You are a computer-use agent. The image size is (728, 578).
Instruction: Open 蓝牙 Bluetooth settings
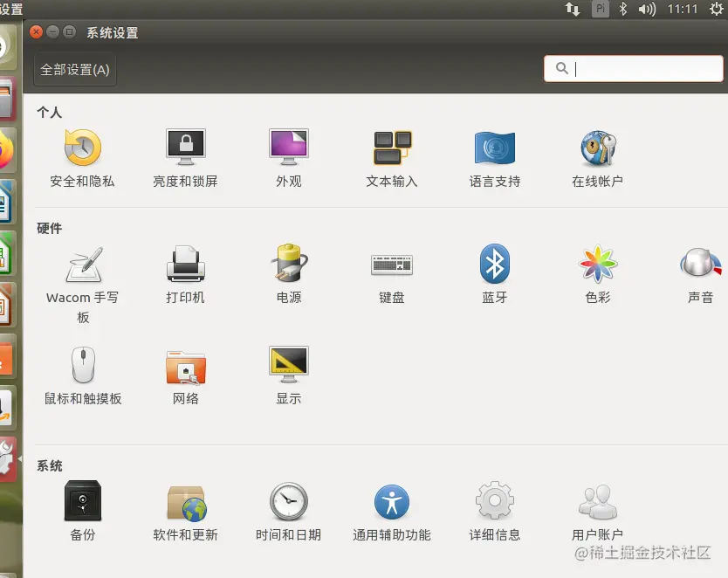[494, 274]
